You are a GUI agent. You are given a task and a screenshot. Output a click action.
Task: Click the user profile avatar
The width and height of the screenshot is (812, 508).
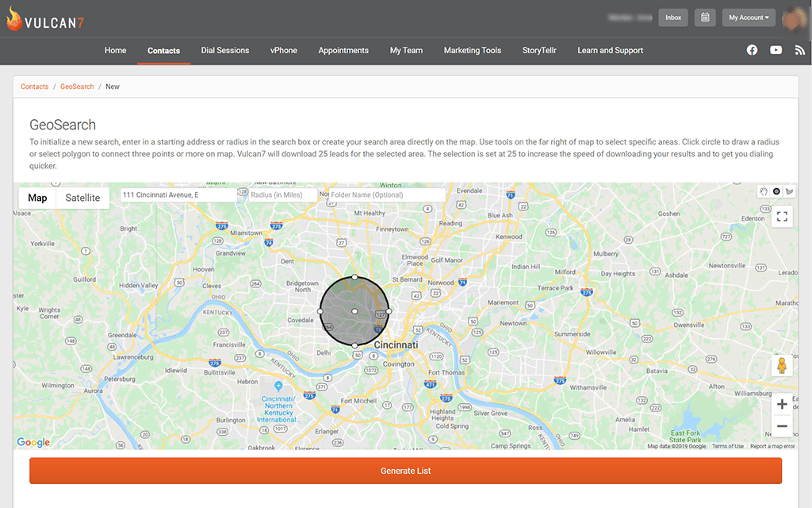point(793,19)
